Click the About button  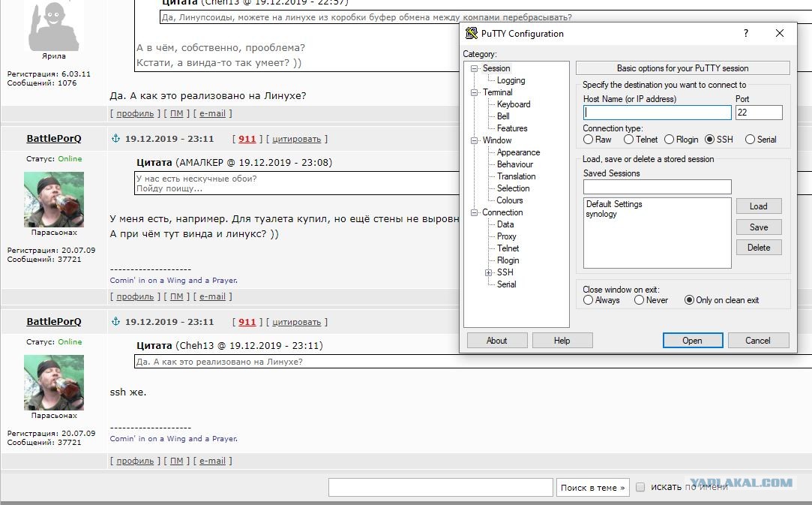(x=496, y=341)
